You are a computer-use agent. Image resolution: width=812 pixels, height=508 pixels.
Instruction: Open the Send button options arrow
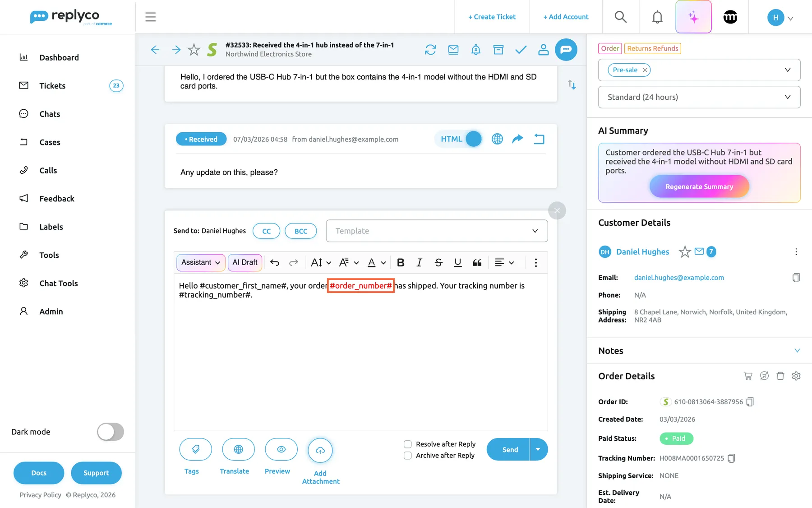click(x=538, y=450)
